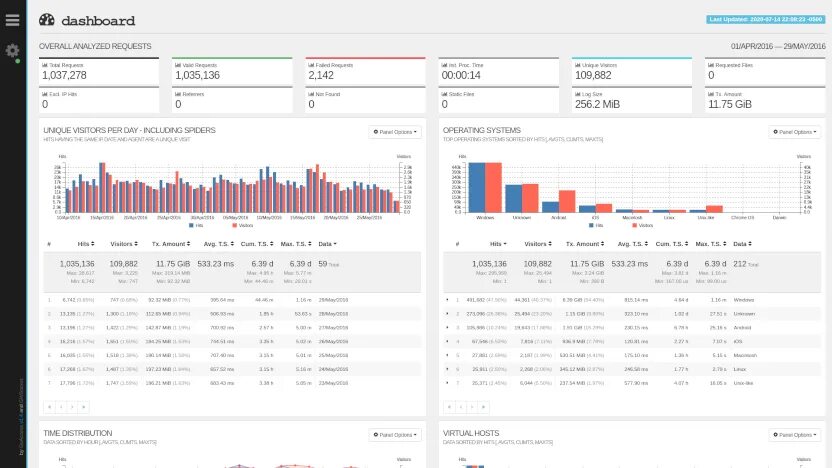Screen dimensions: 832x468
Task: Sort Unique Visitors table by Avg. T.S.
Action: click(219, 244)
